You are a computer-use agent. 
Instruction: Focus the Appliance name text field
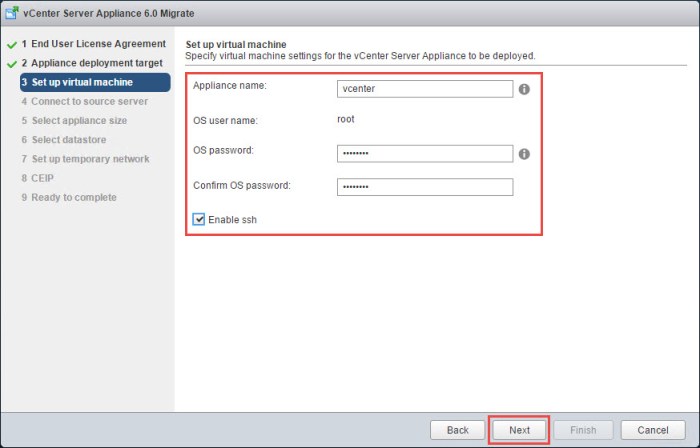[425, 88]
